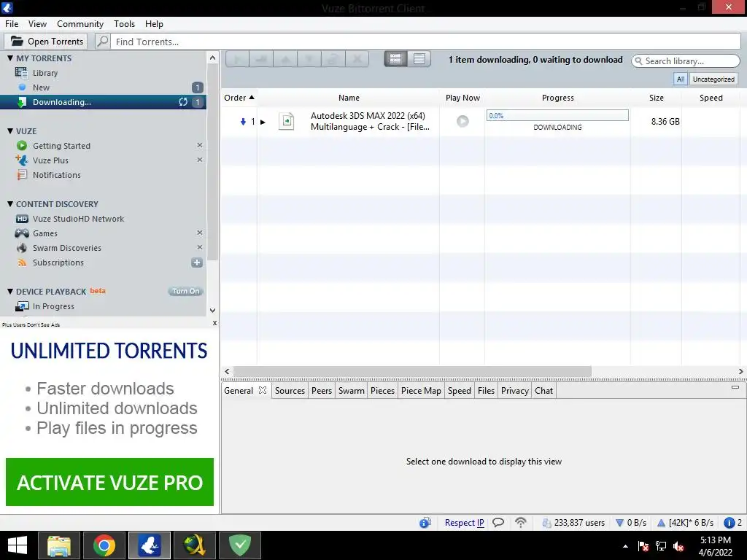
Task: Focus the Search library field
Action: click(x=686, y=61)
